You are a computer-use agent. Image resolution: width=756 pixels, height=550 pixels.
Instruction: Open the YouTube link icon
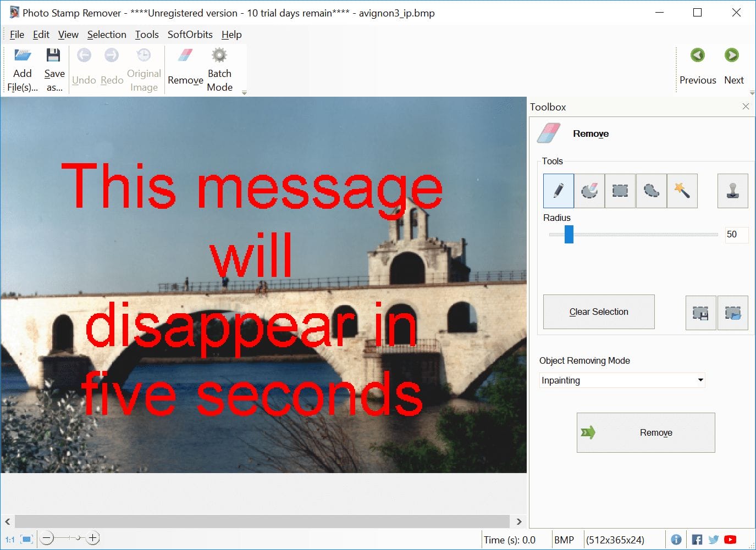pyautogui.click(x=730, y=540)
